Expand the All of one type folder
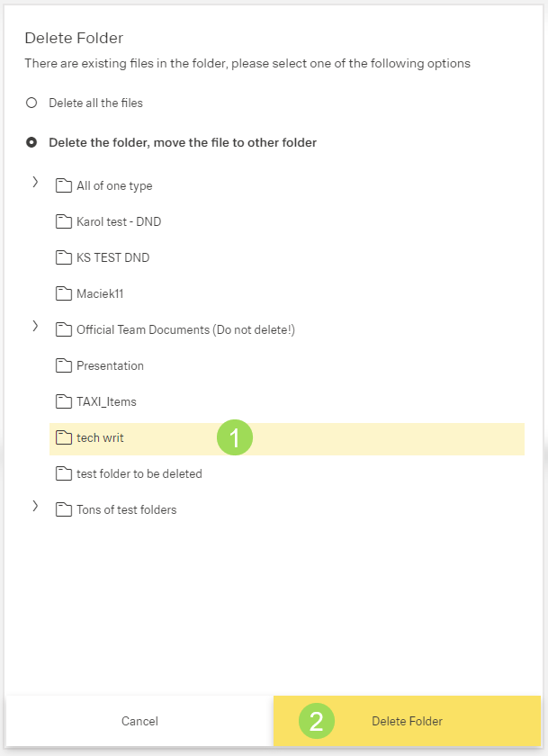 pyautogui.click(x=35, y=182)
